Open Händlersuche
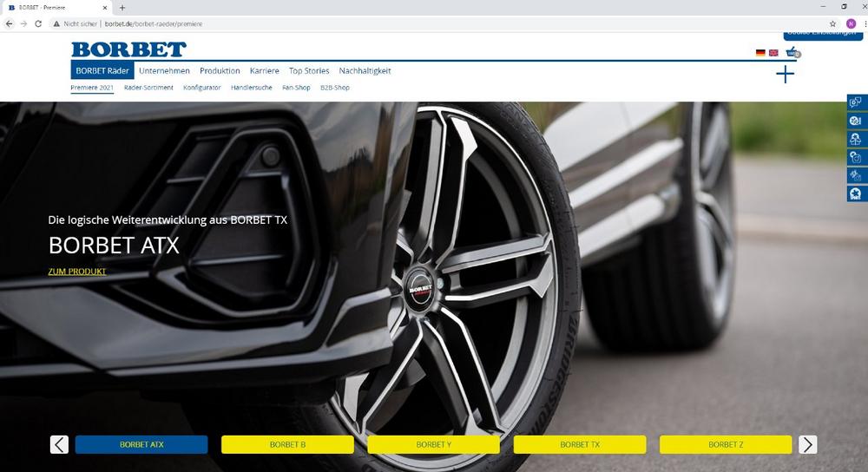Image resolution: width=868 pixels, height=472 pixels. [252, 88]
